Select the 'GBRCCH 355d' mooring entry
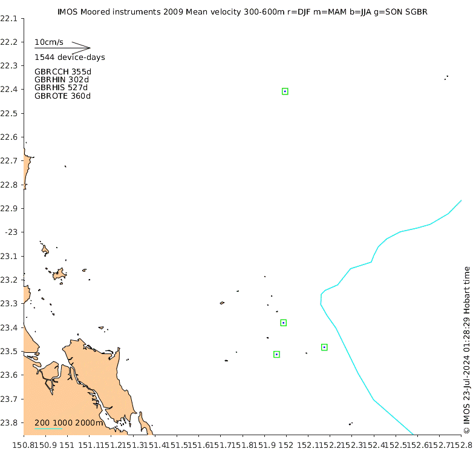 click(x=63, y=71)
